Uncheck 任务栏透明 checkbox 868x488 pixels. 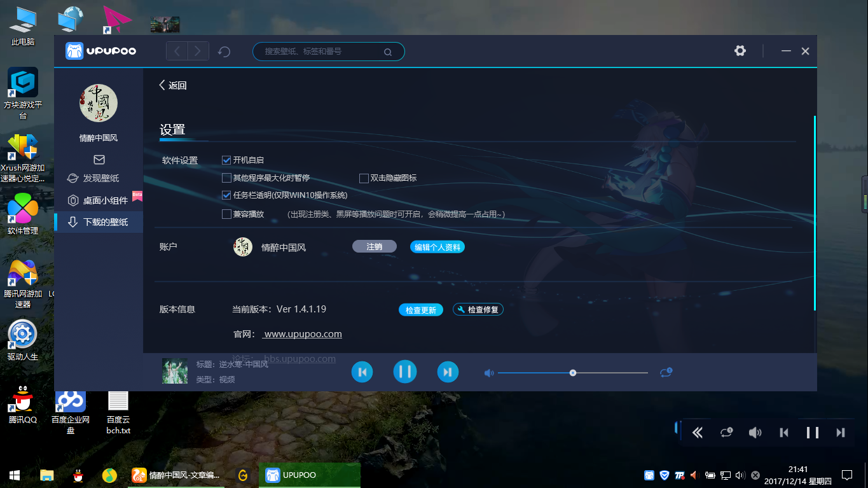(226, 195)
